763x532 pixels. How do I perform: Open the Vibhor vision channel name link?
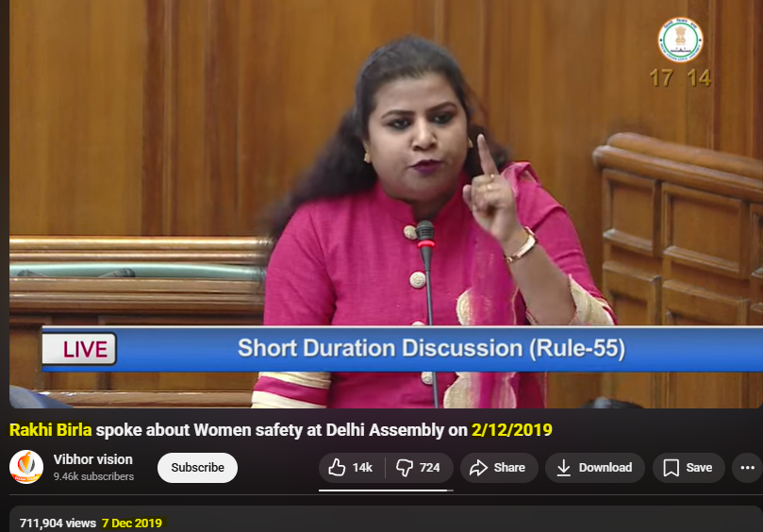pos(93,459)
